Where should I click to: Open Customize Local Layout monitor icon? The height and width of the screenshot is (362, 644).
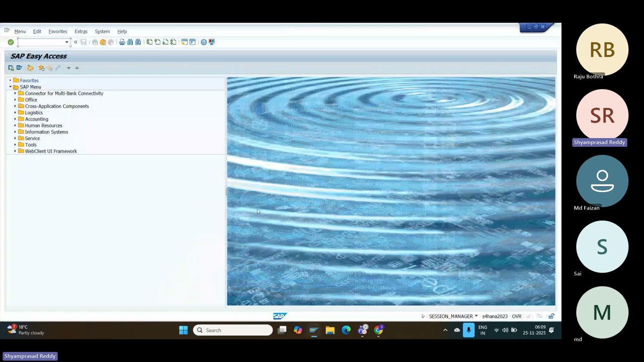[212, 42]
